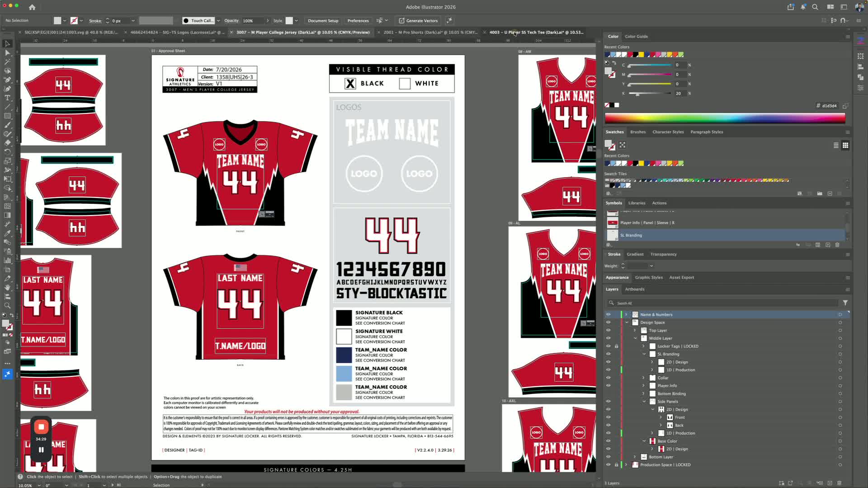Hide the Middle Layer

608,338
